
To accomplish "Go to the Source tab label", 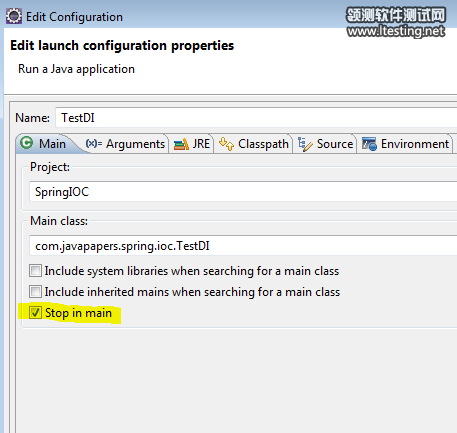I will pos(335,144).
